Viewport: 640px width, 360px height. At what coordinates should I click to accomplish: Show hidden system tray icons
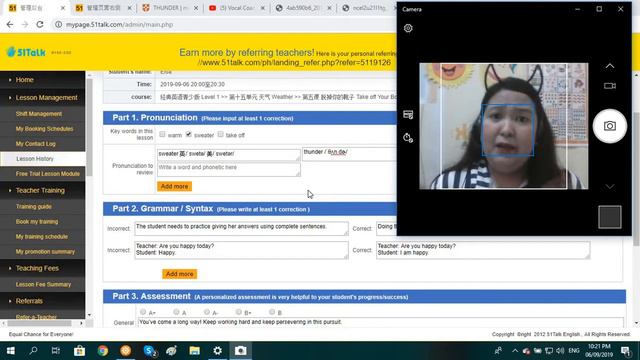[x=515, y=351]
